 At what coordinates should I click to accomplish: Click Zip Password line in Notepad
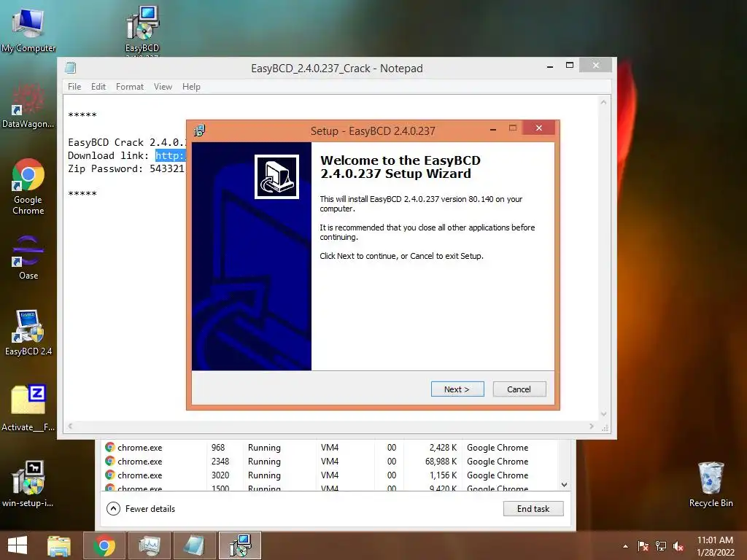tap(125, 168)
